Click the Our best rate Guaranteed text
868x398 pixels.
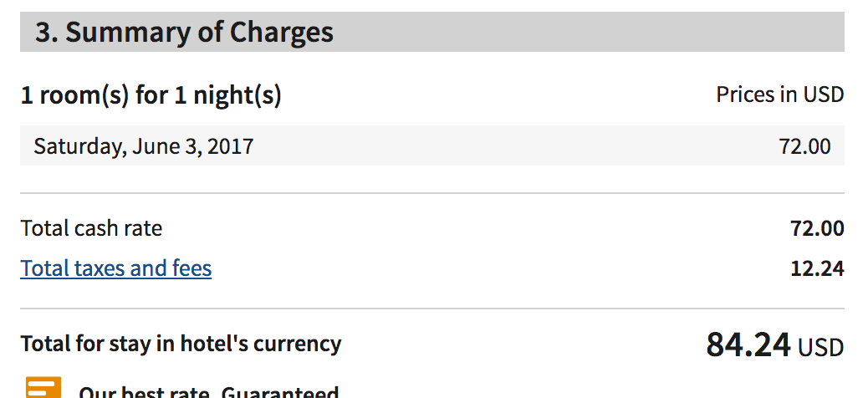point(208,391)
